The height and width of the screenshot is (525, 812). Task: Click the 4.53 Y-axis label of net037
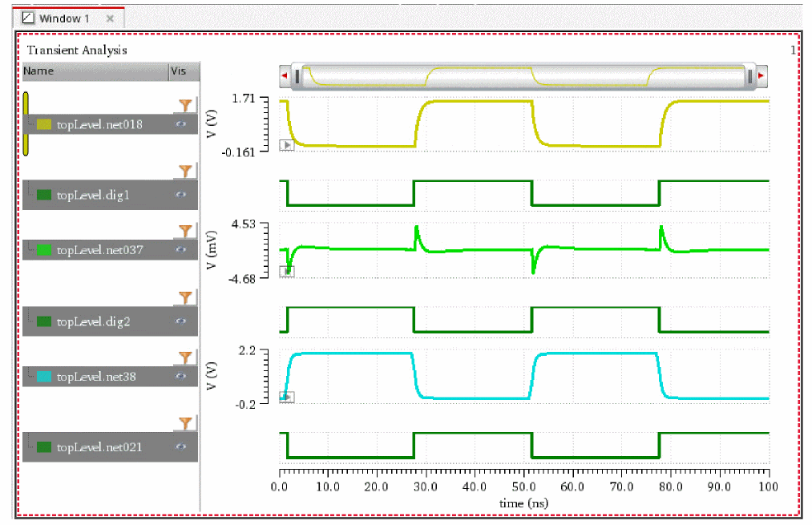tap(244, 224)
